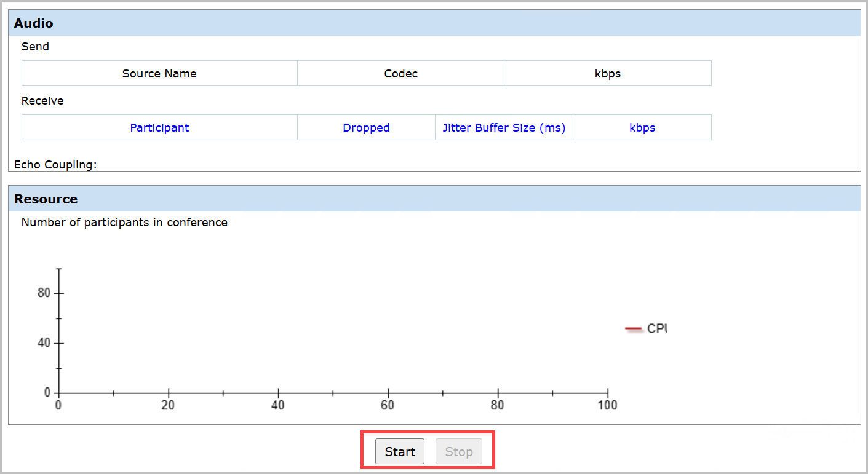Click the Resource section header bar
The width and height of the screenshot is (868, 474).
[434, 199]
